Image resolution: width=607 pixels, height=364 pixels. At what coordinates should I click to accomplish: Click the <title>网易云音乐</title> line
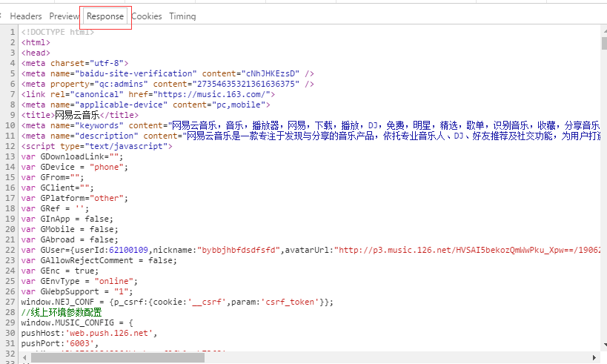(x=80, y=115)
